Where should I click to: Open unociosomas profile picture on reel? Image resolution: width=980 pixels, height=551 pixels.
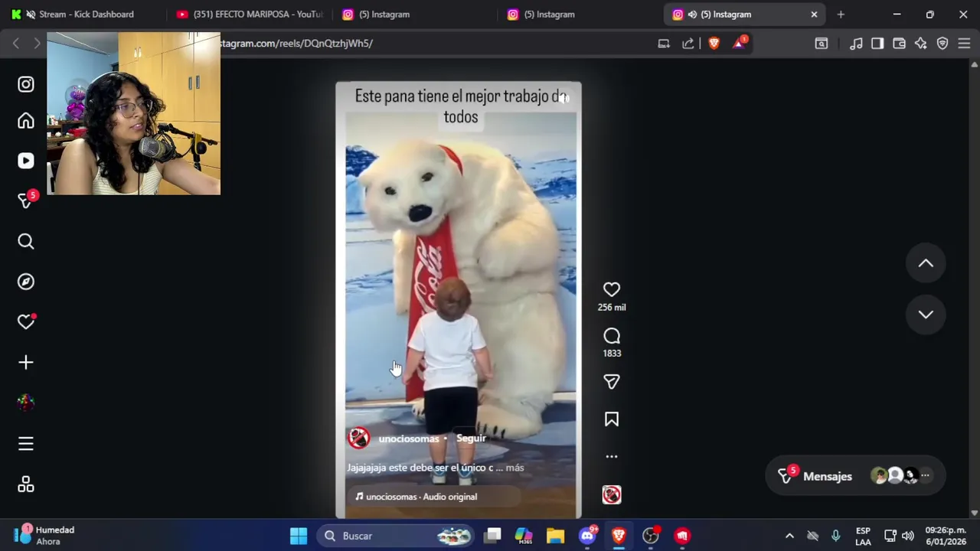pyautogui.click(x=359, y=438)
